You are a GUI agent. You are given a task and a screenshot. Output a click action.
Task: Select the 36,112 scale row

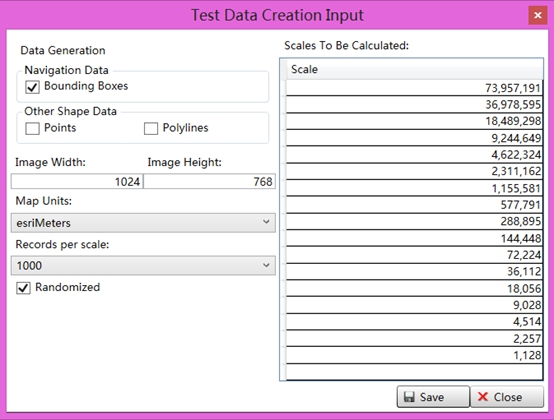[414, 272]
